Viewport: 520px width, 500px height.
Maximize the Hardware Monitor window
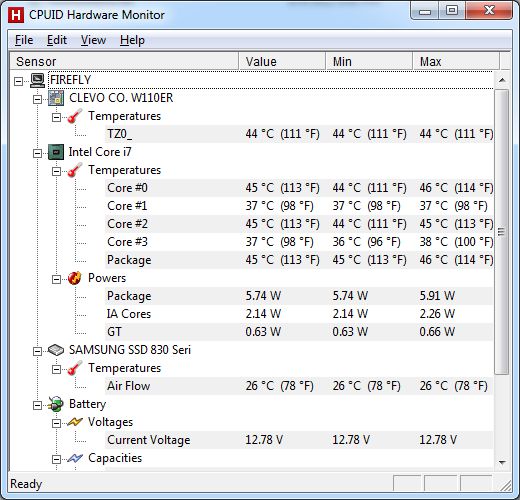(452, 11)
